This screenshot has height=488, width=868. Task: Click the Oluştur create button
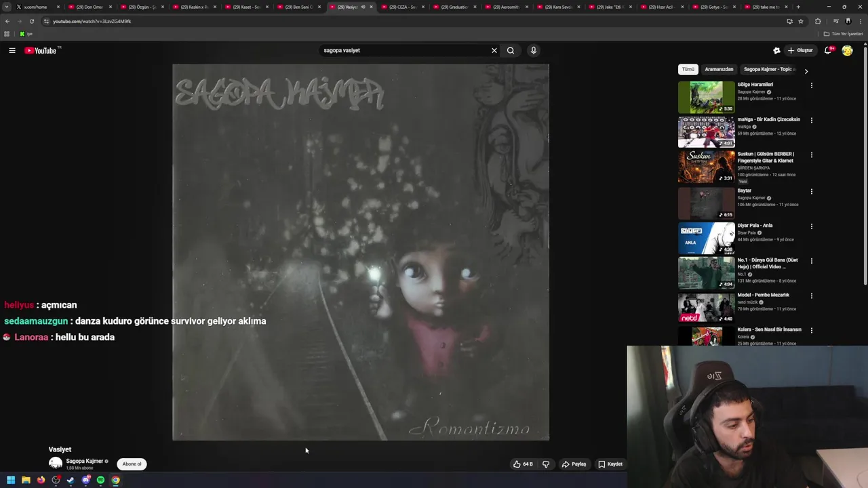(800, 50)
